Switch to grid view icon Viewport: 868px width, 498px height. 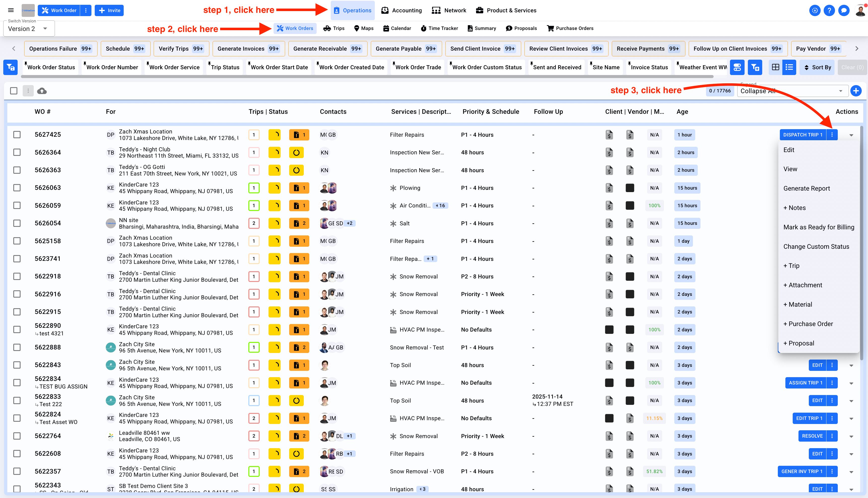(x=776, y=67)
